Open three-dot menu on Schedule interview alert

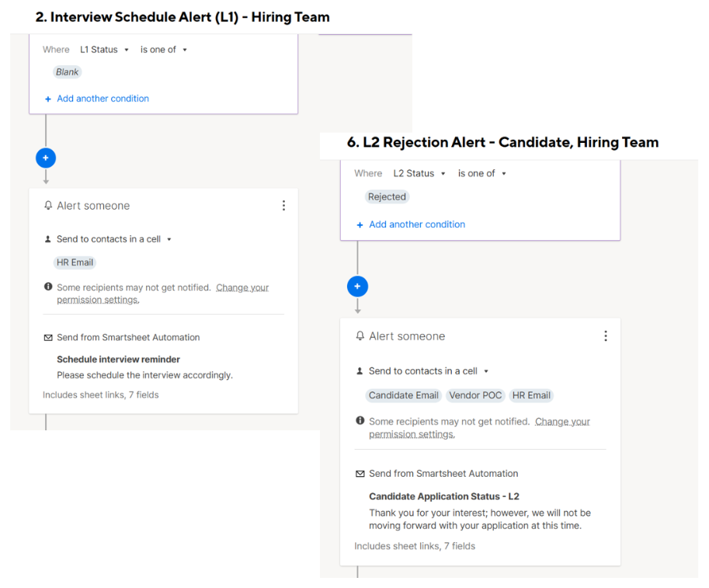coord(283,206)
